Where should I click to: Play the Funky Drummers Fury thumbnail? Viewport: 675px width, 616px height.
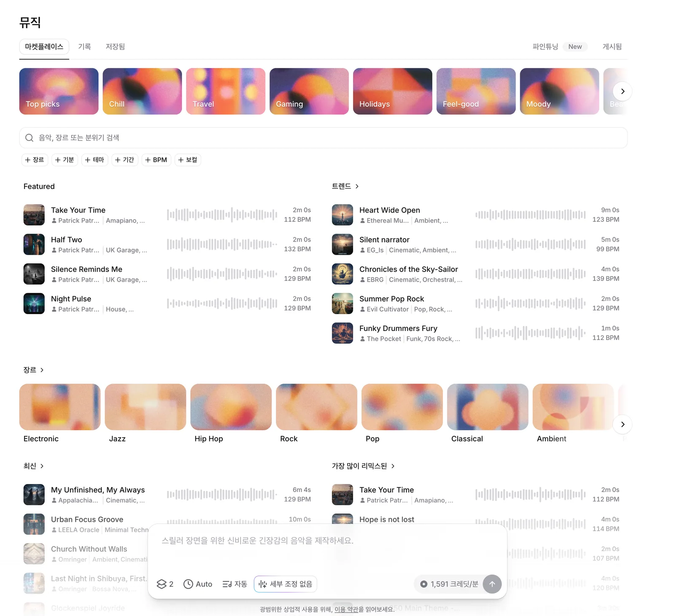[x=343, y=333]
